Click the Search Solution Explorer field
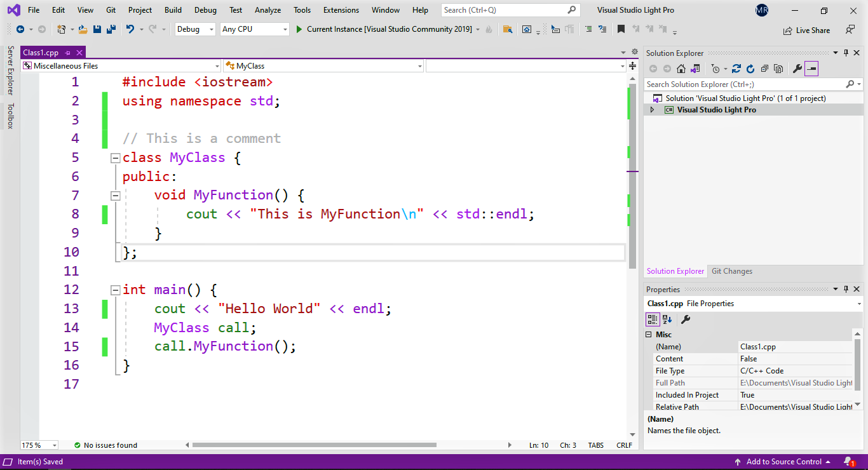 pos(754,84)
